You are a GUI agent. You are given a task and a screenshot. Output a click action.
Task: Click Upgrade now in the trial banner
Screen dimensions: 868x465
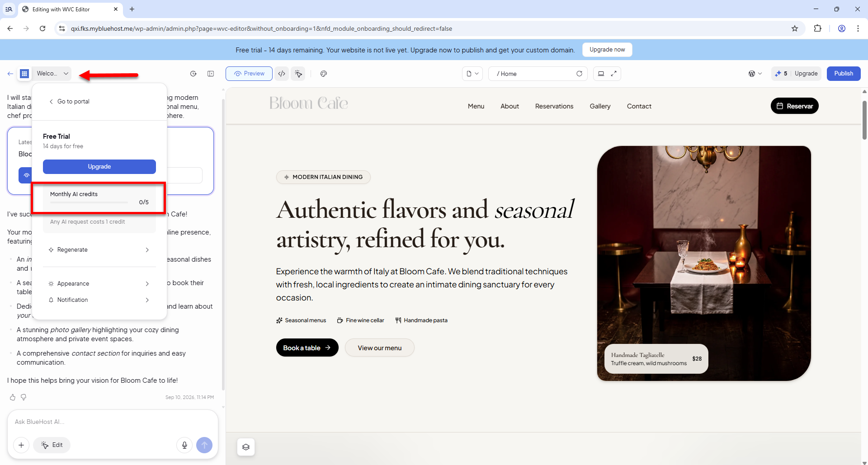point(607,50)
